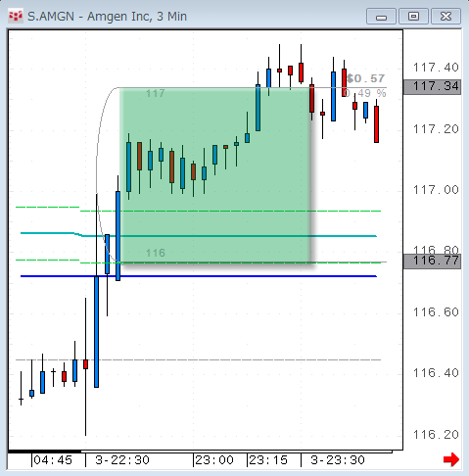The height and width of the screenshot is (476, 469).
Task: Click the 117.20 price axis label
Action: (436, 129)
